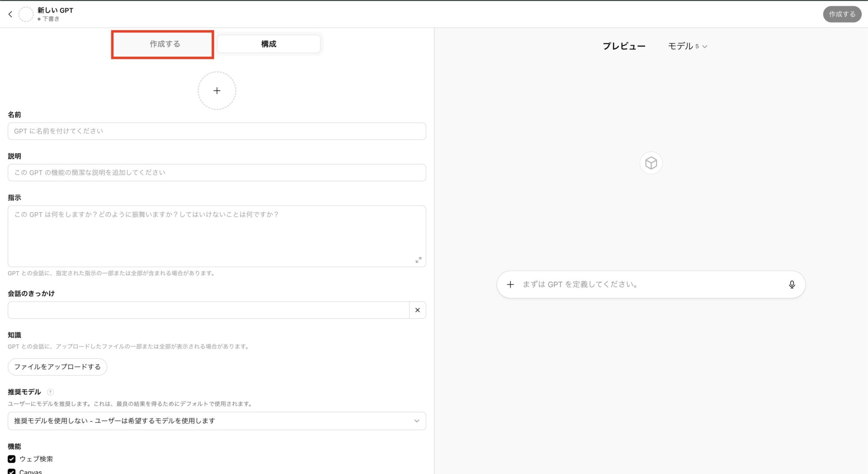The height and width of the screenshot is (474, 868).
Task: Uncheck the Canvas capability
Action: (x=11, y=471)
